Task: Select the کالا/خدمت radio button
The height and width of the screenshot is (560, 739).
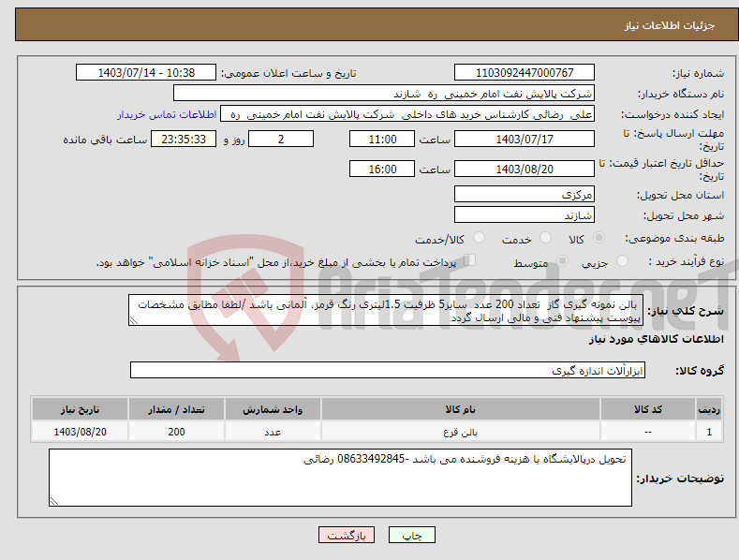Action: [x=479, y=238]
